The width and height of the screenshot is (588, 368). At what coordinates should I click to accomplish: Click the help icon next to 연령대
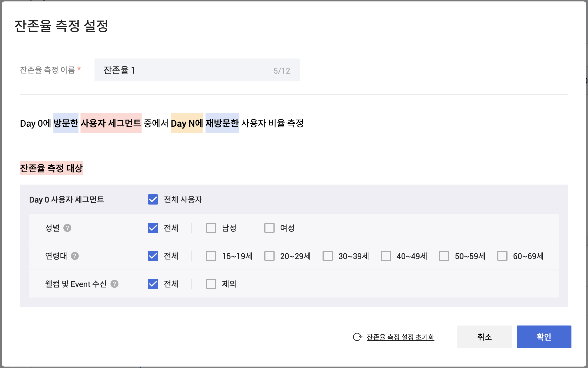pos(75,256)
